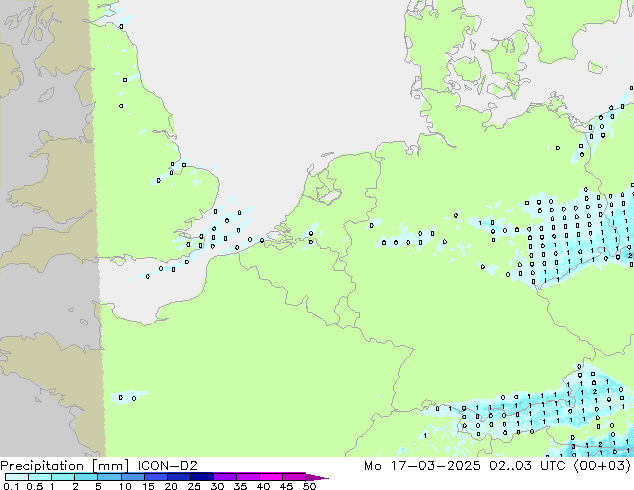Click the '0.5' legend scale label
Screen dimensions: 634x490
(35, 486)
